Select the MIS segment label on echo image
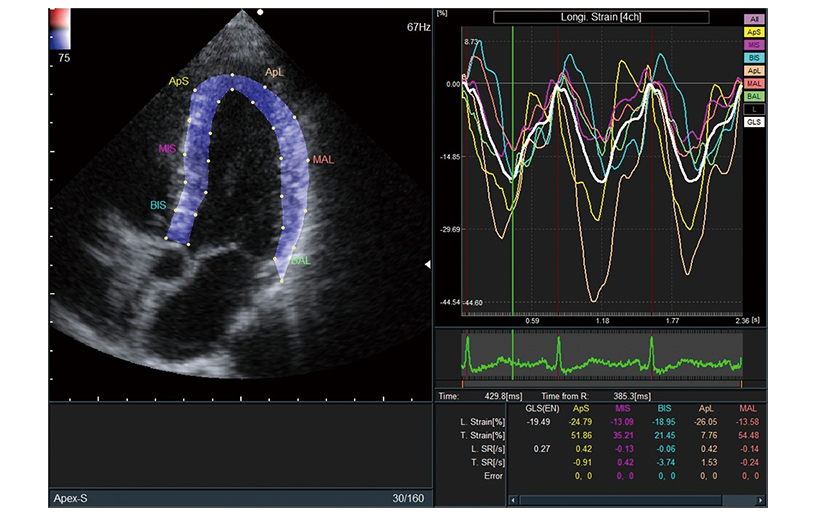 pyautogui.click(x=167, y=149)
